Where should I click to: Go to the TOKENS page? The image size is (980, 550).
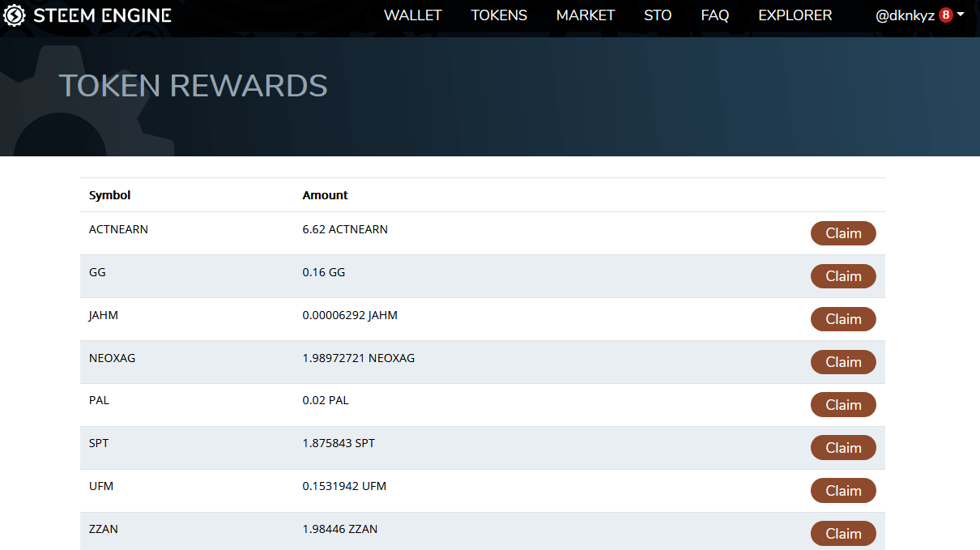pyautogui.click(x=499, y=15)
